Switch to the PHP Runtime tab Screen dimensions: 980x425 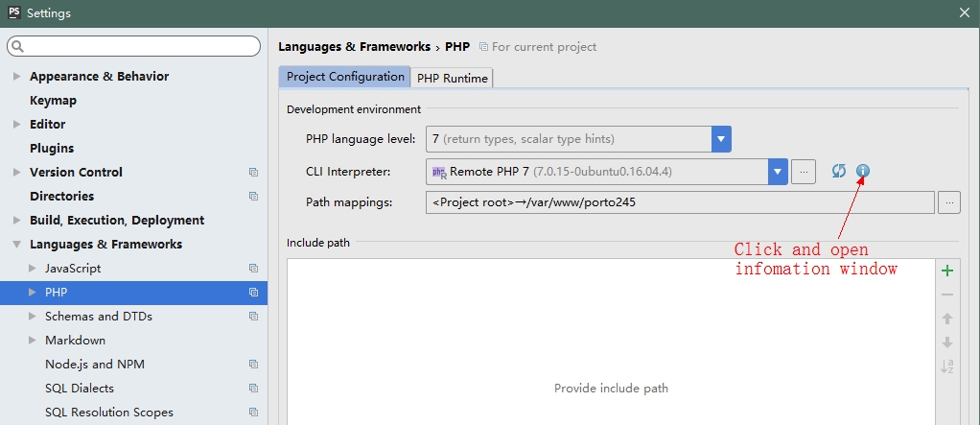pyautogui.click(x=452, y=78)
